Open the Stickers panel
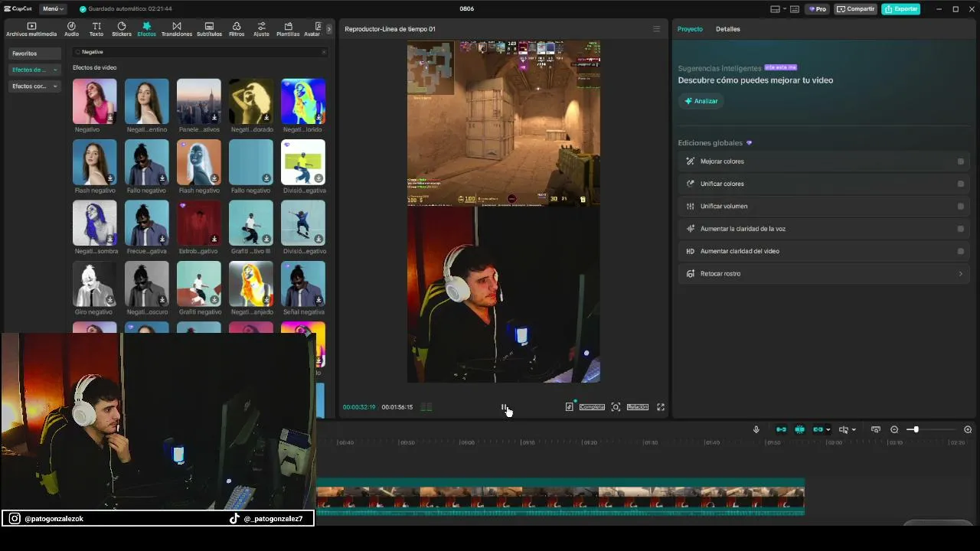The height and width of the screenshot is (551, 980). coord(122,29)
